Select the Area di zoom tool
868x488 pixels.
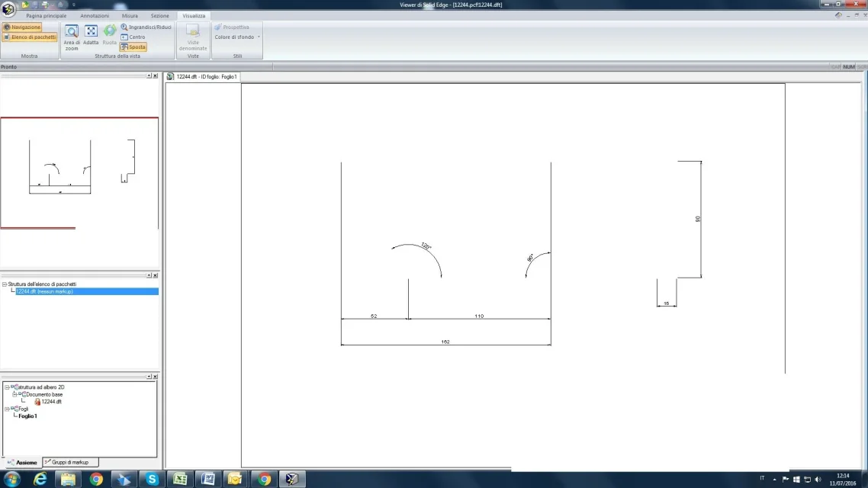(x=72, y=36)
